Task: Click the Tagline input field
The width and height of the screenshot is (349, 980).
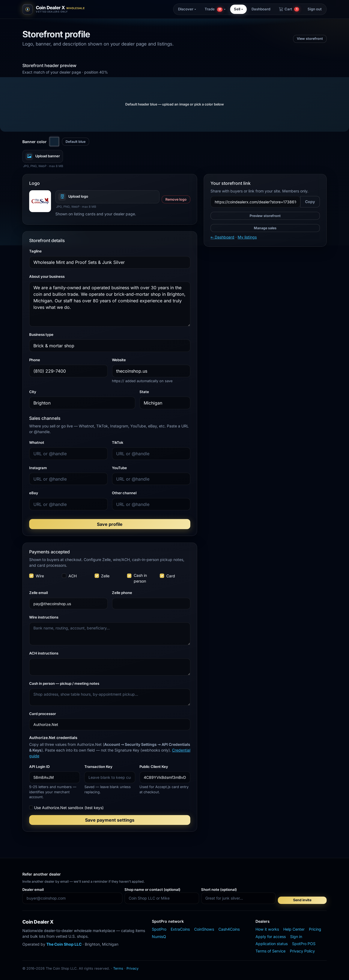Action: pos(110,263)
